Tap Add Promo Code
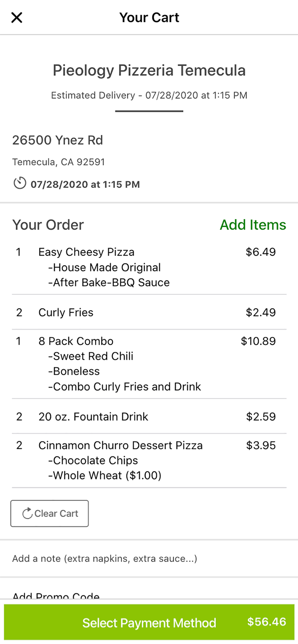 (x=56, y=596)
